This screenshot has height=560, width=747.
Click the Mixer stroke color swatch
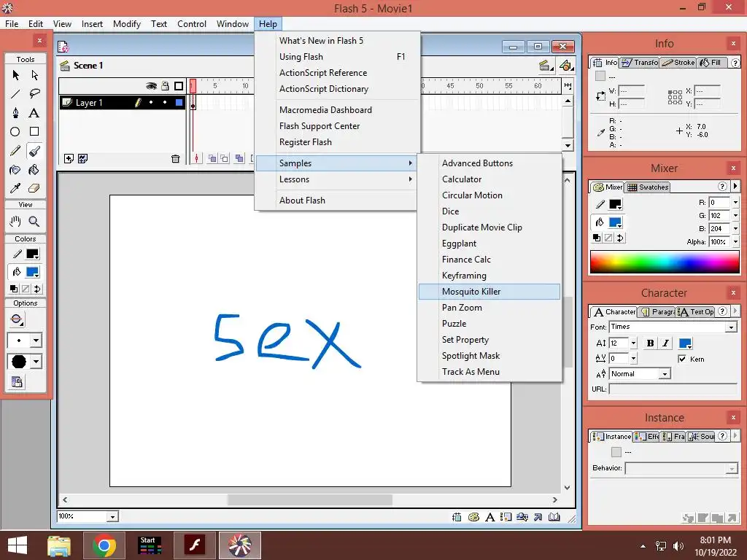point(616,204)
